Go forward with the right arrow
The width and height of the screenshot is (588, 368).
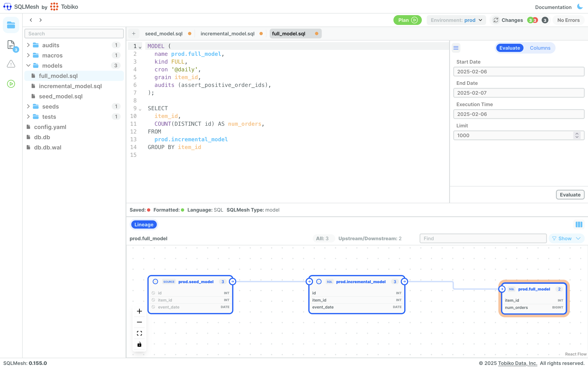(40, 20)
